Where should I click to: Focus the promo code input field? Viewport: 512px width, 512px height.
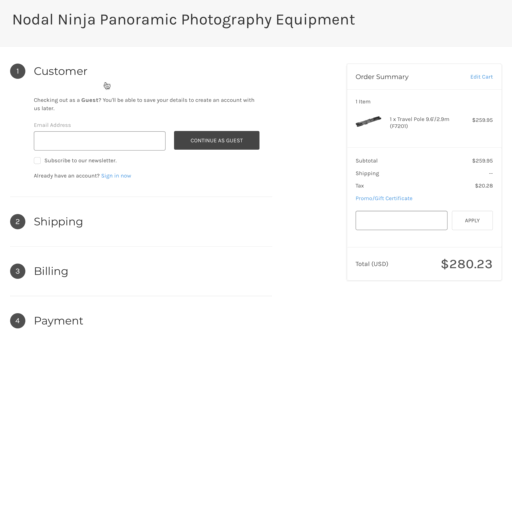point(401,220)
